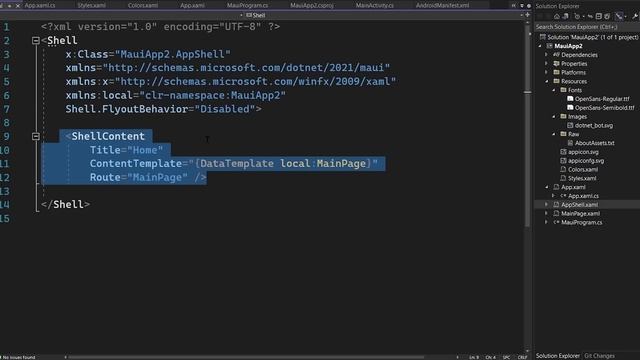The width and height of the screenshot is (640, 360).
Task: Click the Colors.xaml file icon
Action: tap(563, 169)
